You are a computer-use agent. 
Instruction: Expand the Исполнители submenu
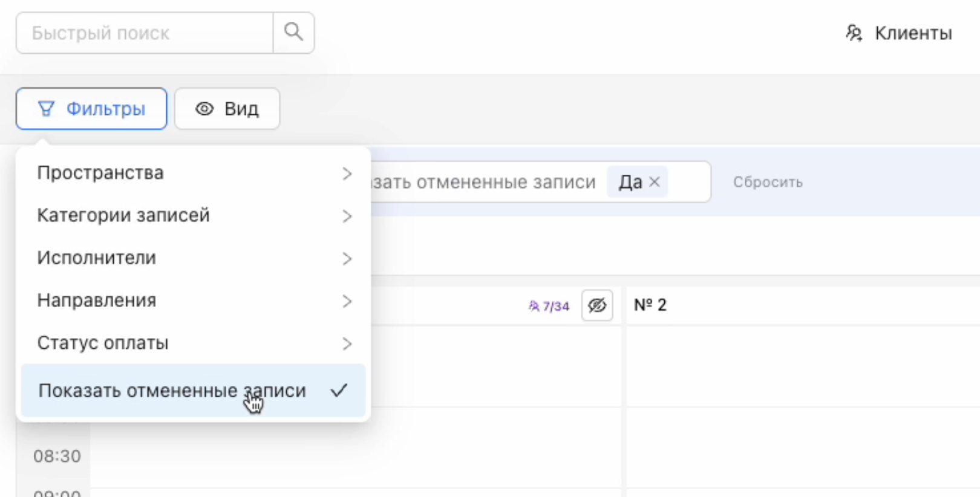tap(193, 258)
